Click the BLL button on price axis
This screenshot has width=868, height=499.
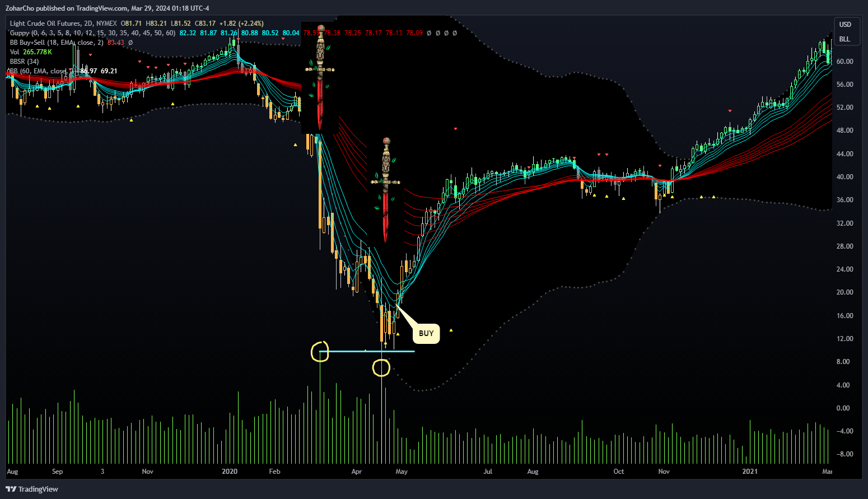[845, 39]
